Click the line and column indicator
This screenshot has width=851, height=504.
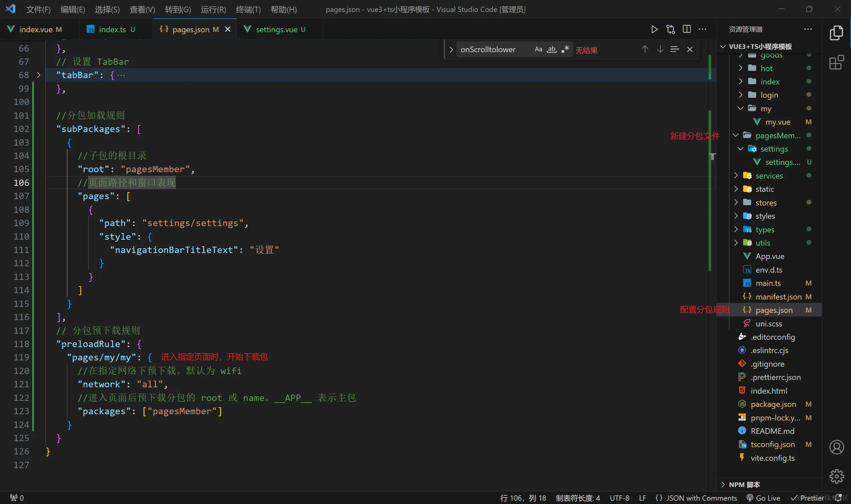[x=523, y=498]
